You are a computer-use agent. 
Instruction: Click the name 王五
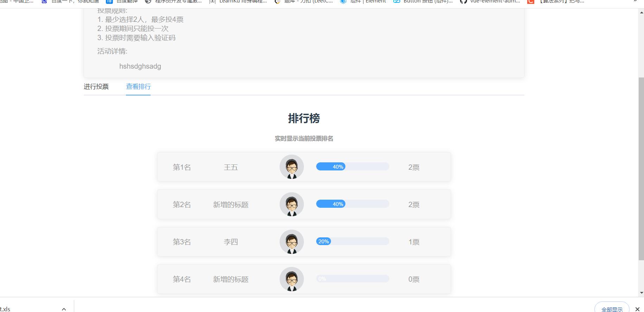(231, 167)
